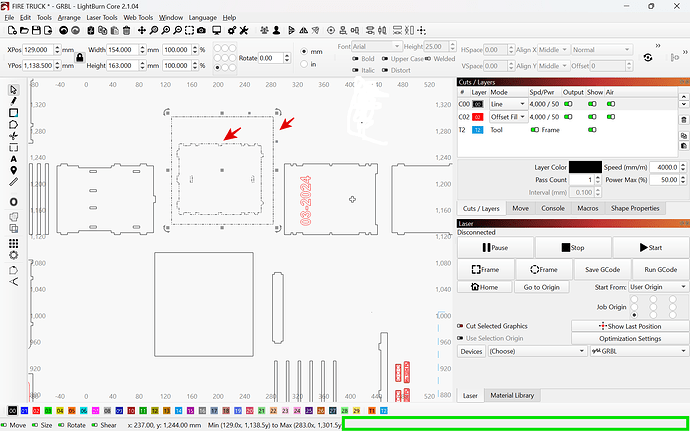Switch to the Console tab

(x=553, y=208)
